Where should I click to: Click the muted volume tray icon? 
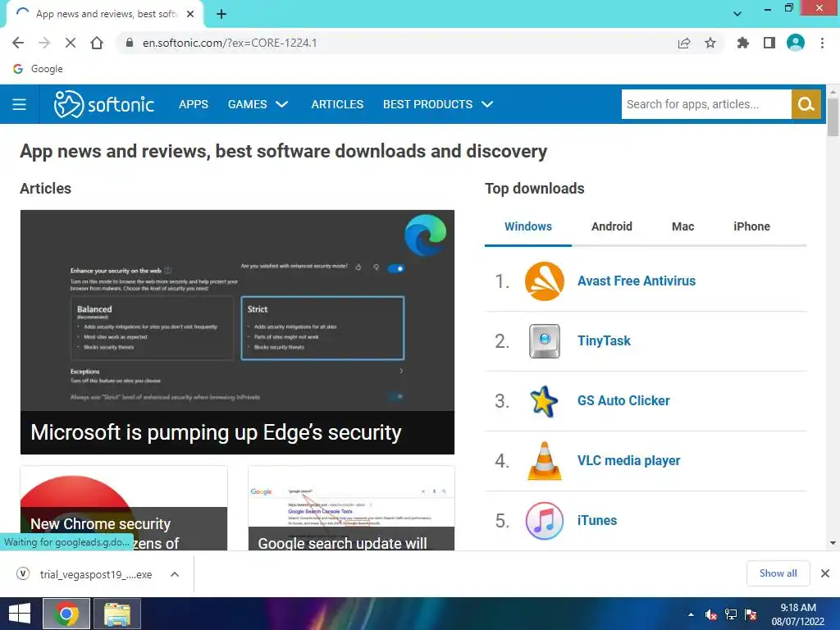711,614
